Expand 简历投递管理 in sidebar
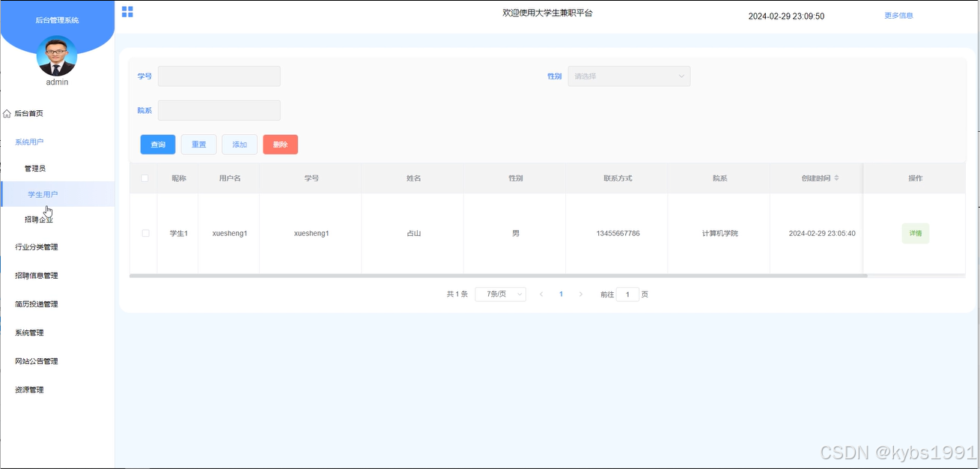 click(x=37, y=304)
